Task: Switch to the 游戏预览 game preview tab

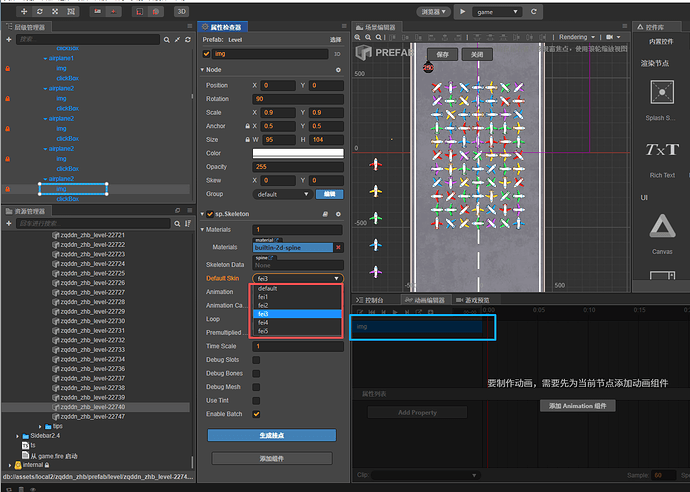Action: (x=472, y=299)
